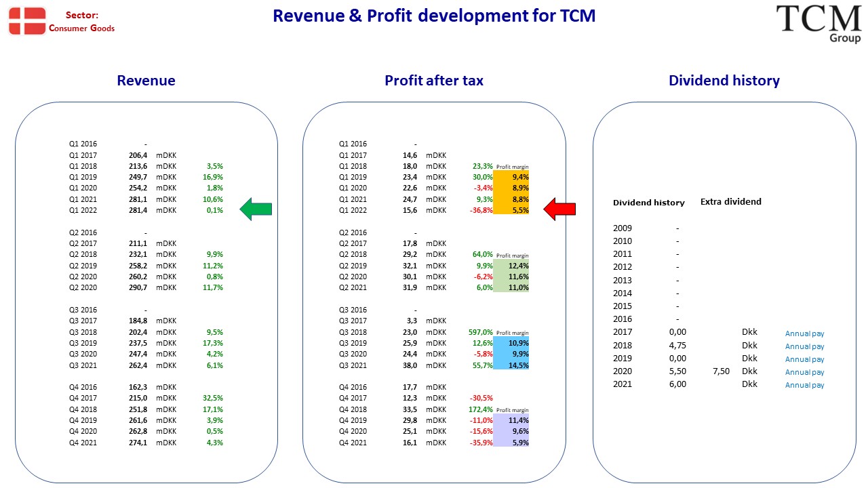The image size is (868, 488).
Task: Click Profit margin label above the orange cells
Action: click(513, 167)
